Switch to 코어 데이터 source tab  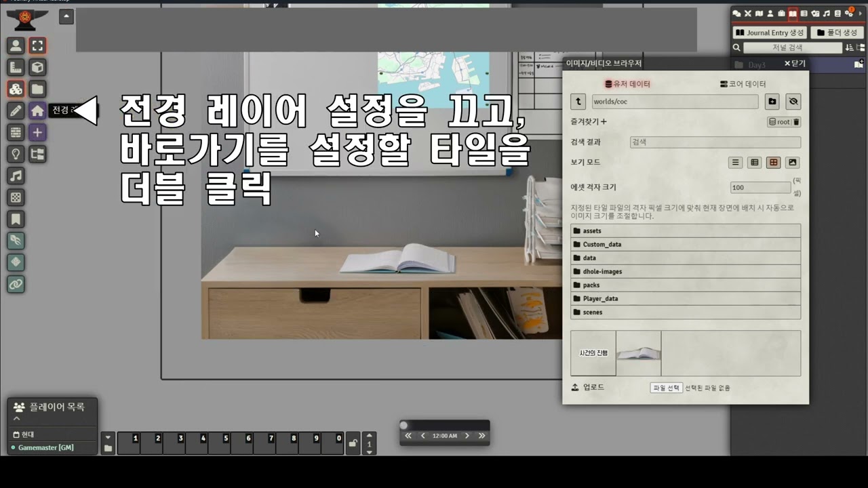(743, 84)
